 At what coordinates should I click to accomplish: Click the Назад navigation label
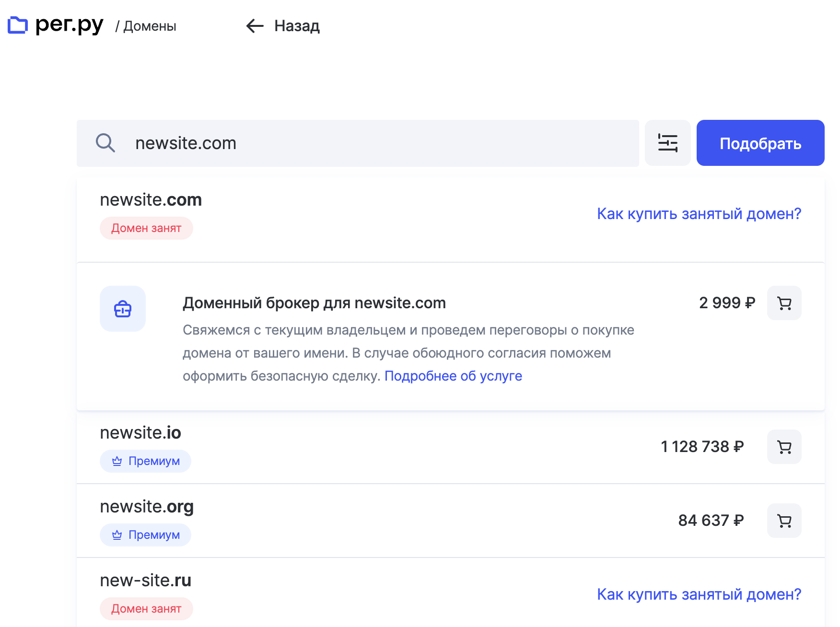click(297, 26)
